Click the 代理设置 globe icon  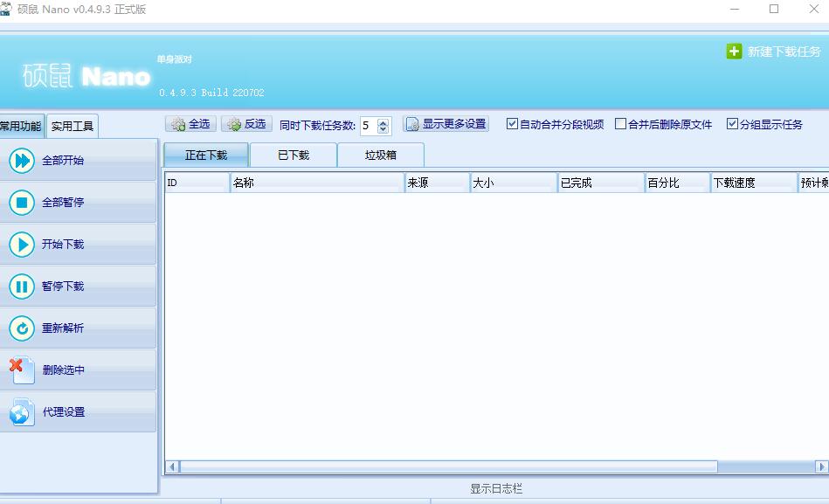(x=22, y=412)
